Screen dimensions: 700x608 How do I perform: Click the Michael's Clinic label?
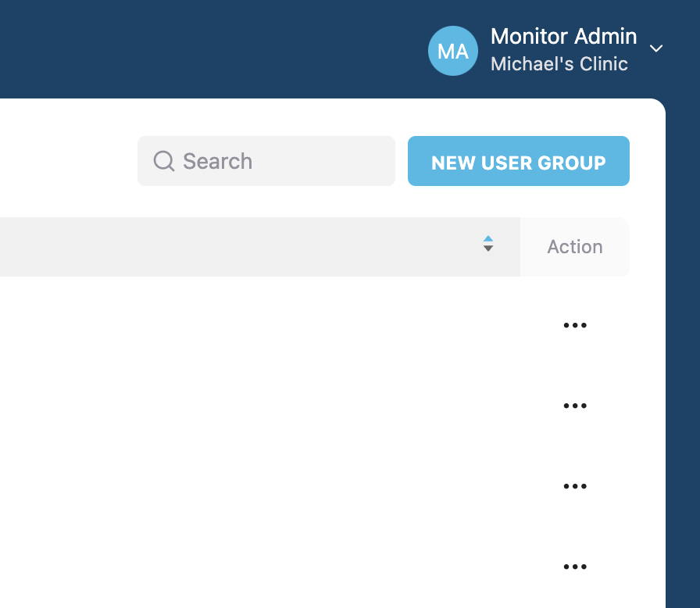[x=559, y=64]
